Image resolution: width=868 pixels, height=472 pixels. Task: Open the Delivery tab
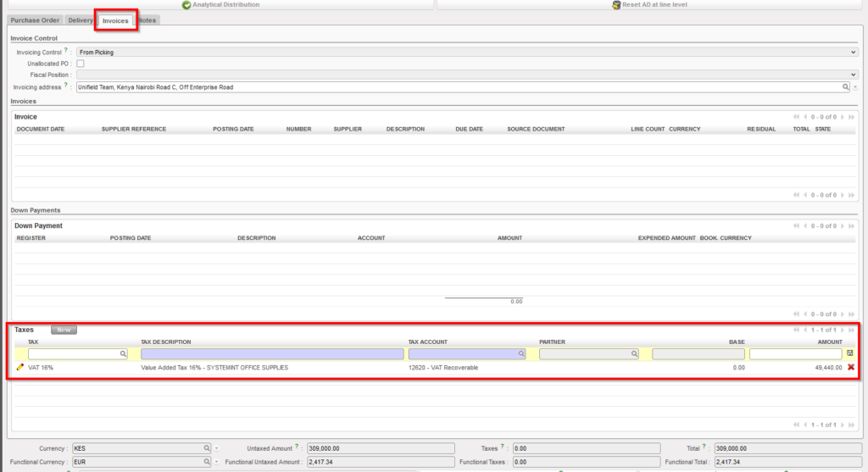[x=81, y=20]
